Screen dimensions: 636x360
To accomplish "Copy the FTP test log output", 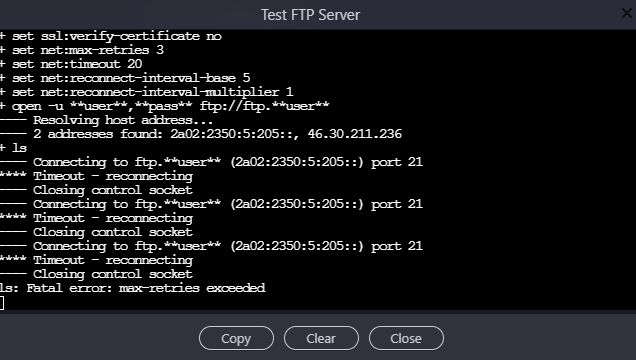I will click(236, 338).
